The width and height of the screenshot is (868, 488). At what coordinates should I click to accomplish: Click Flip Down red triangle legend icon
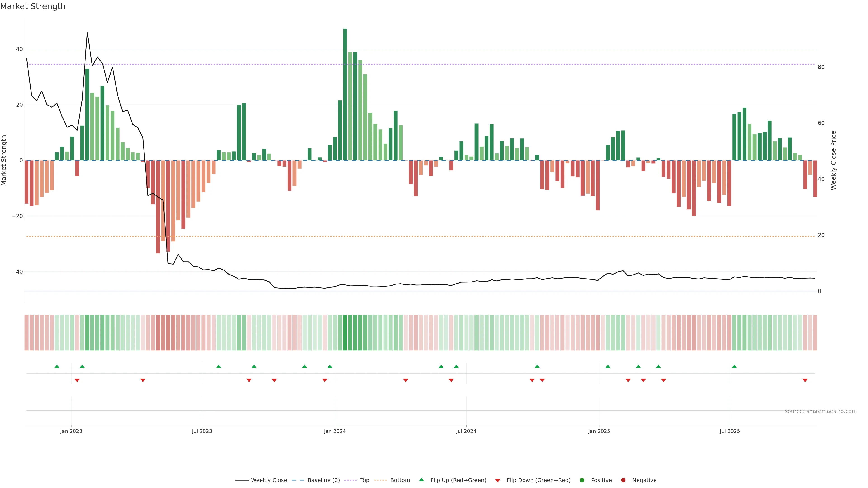pyautogui.click(x=498, y=480)
